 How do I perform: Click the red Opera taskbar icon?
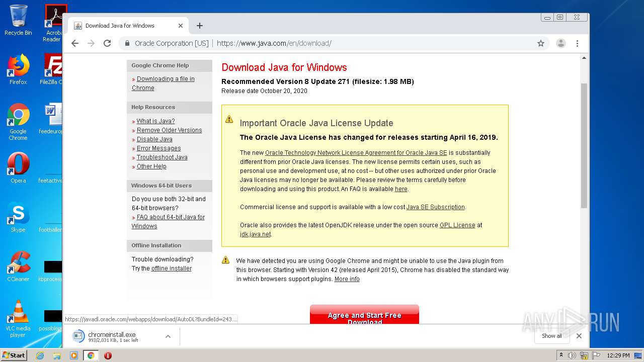click(108, 355)
